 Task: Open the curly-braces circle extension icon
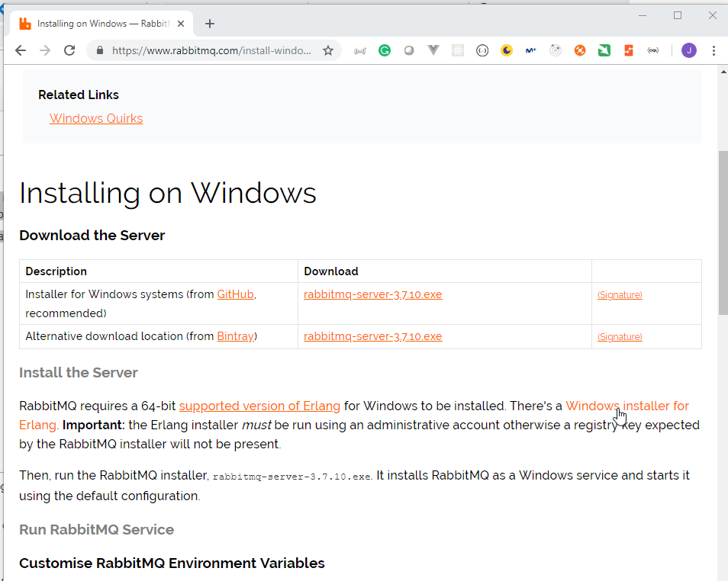coord(482,50)
